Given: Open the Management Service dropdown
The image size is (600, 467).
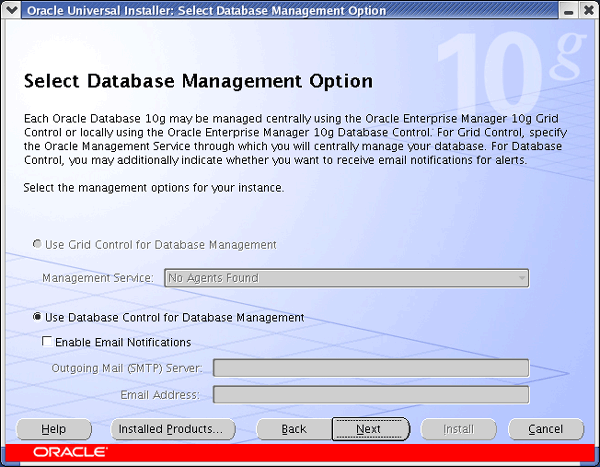Looking at the screenshot, I should click(x=346, y=279).
